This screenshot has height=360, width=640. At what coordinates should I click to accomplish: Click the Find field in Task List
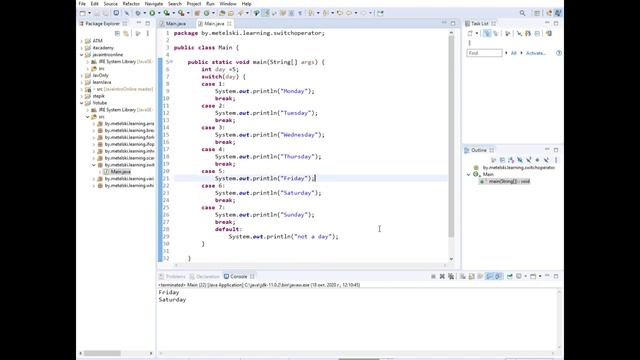click(484, 53)
